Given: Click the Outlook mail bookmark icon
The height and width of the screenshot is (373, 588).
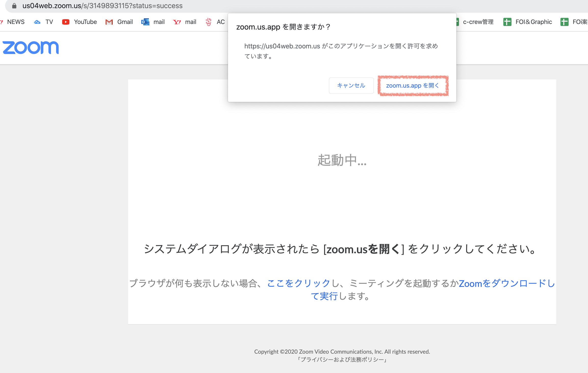Looking at the screenshot, I should [x=145, y=22].
